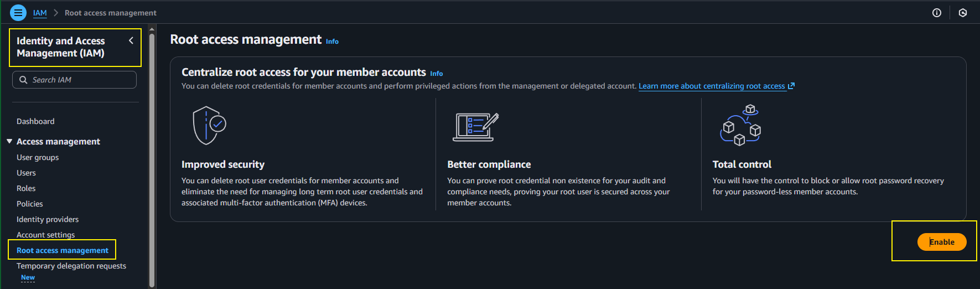Click the Improved security shield icon
Screen dimensions: 980x289
[x=209, y=126]
